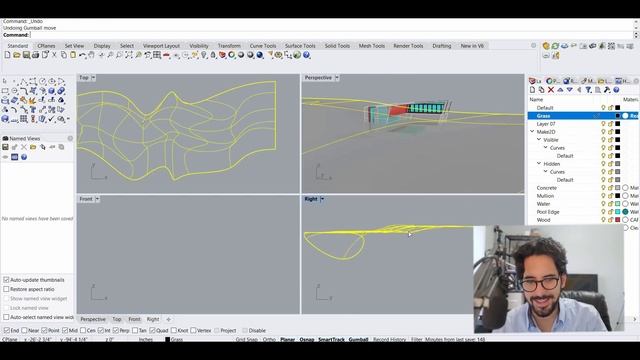Collapse the Visible sublayer

(x=539, y=140)
